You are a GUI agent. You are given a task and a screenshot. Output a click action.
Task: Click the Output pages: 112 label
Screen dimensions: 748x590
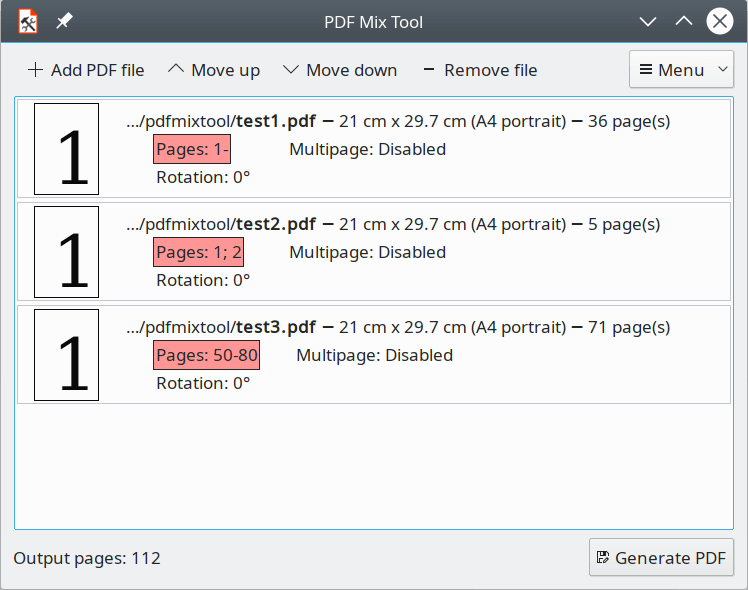click(x=87, y=558)
